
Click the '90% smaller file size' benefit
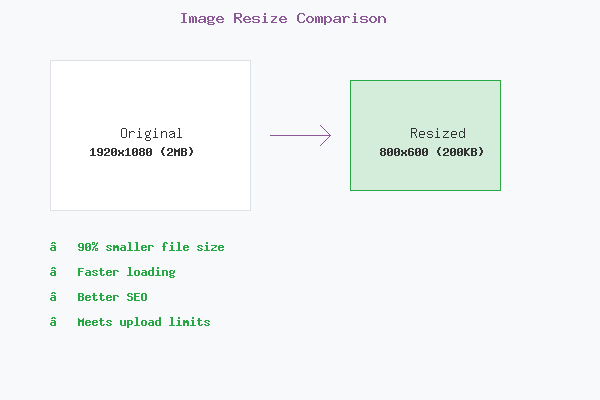150,247
